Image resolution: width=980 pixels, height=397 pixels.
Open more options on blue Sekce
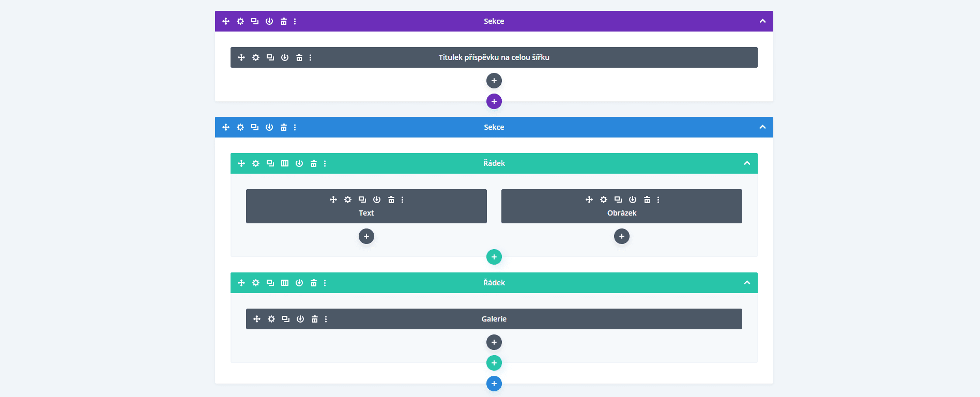click(295, 127)
